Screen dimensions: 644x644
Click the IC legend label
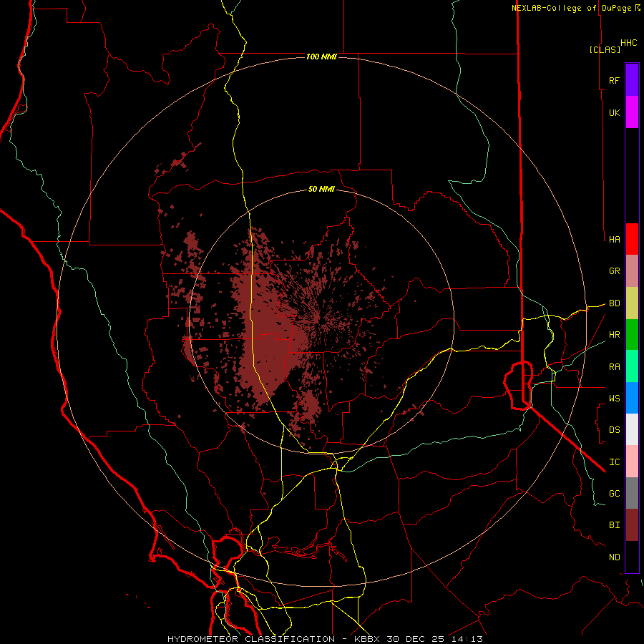click(x=614, y=462)
